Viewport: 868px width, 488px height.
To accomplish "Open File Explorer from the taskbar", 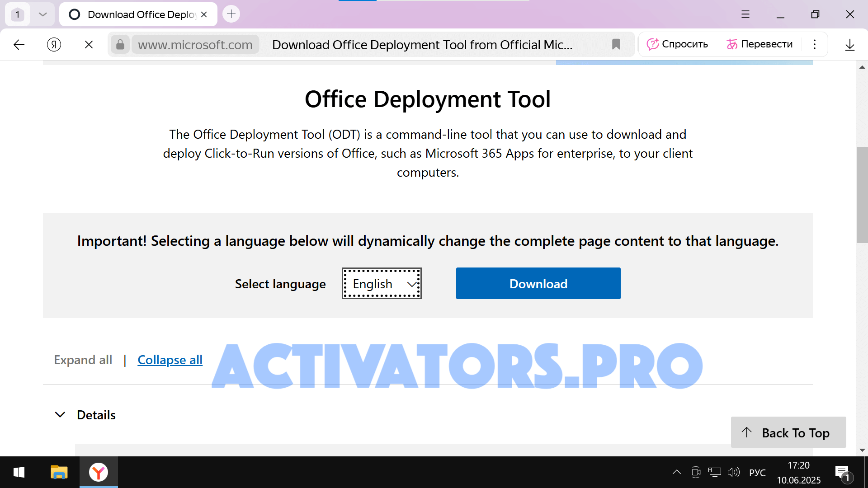I will 59,473.
